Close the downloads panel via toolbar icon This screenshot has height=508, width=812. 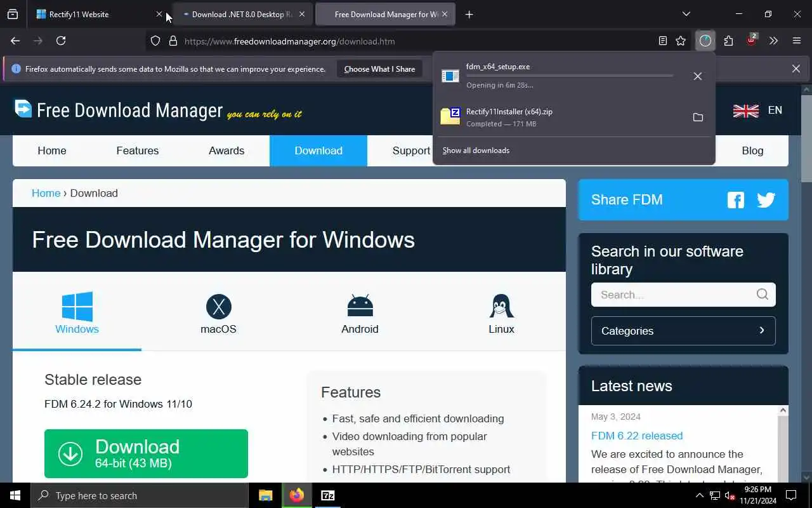(705, 41)
